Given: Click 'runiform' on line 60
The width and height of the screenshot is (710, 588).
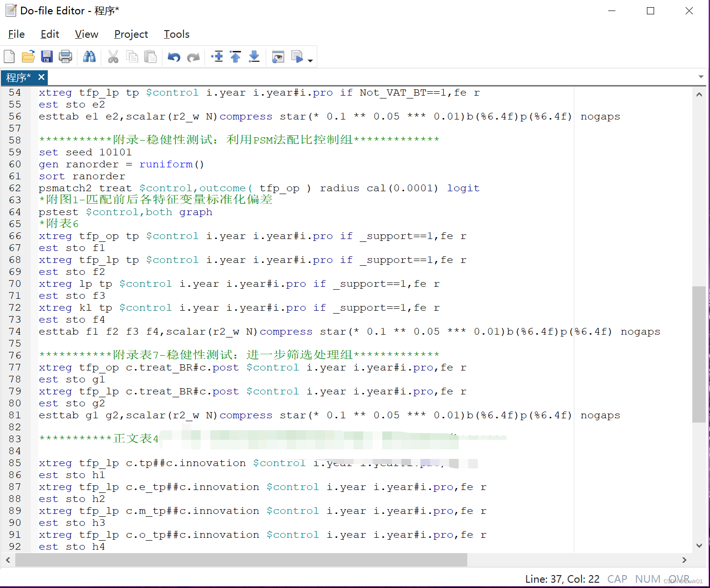Looking at the screenshot, I should click(166, 164).
